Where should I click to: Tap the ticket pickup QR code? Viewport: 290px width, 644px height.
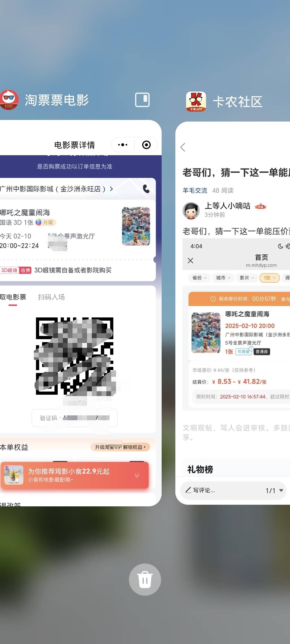pyautogui.click(x=75, y=356)
